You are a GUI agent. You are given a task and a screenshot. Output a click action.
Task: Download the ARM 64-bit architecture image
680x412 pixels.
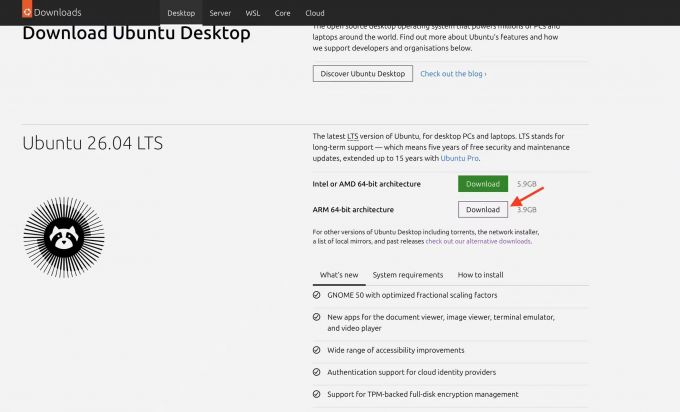(483, 209)
